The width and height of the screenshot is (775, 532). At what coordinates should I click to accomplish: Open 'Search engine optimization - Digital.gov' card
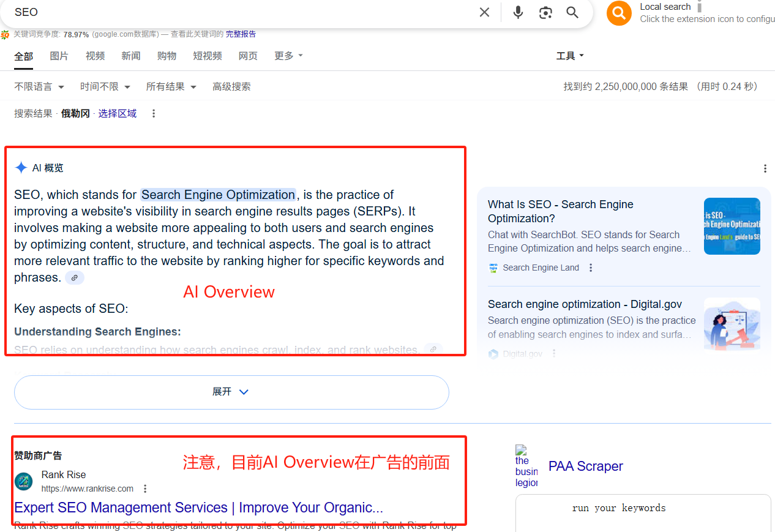[585, 304]
